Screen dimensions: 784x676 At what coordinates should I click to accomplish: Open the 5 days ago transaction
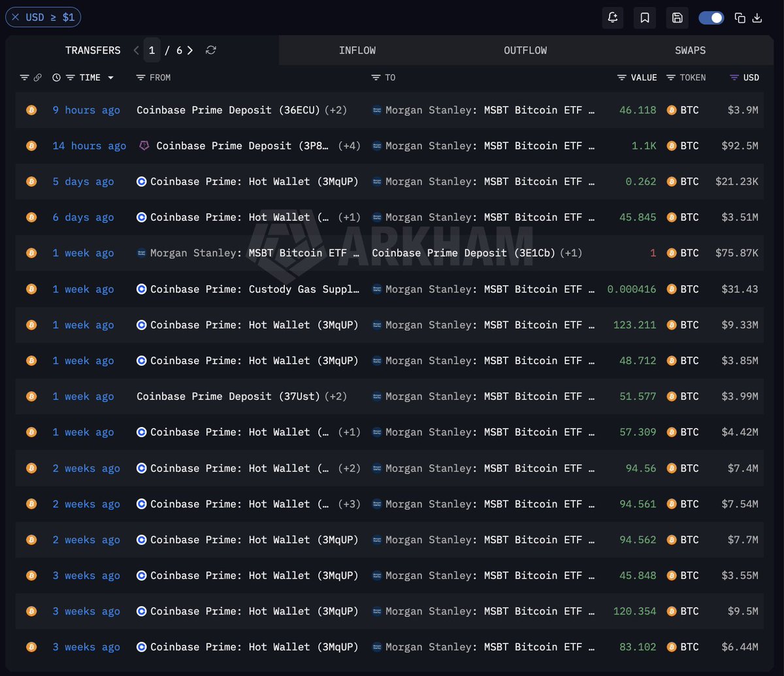click(x=83, y=182)
